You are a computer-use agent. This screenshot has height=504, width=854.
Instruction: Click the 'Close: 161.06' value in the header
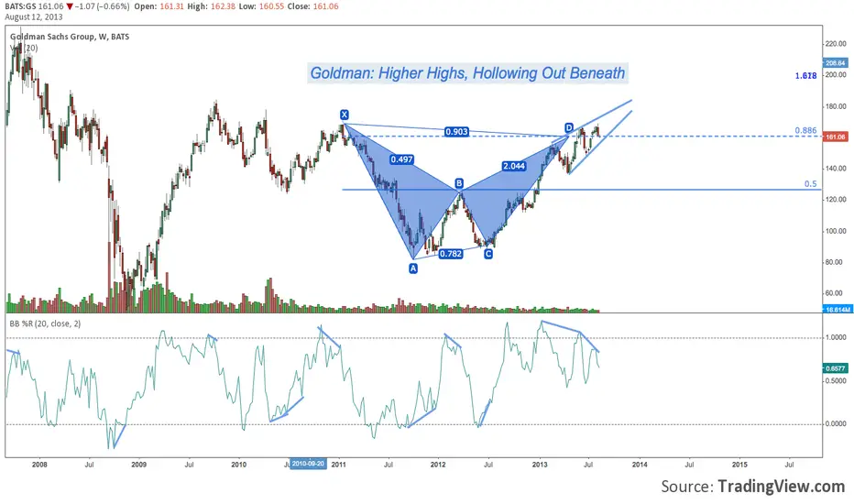coord(313,6)
